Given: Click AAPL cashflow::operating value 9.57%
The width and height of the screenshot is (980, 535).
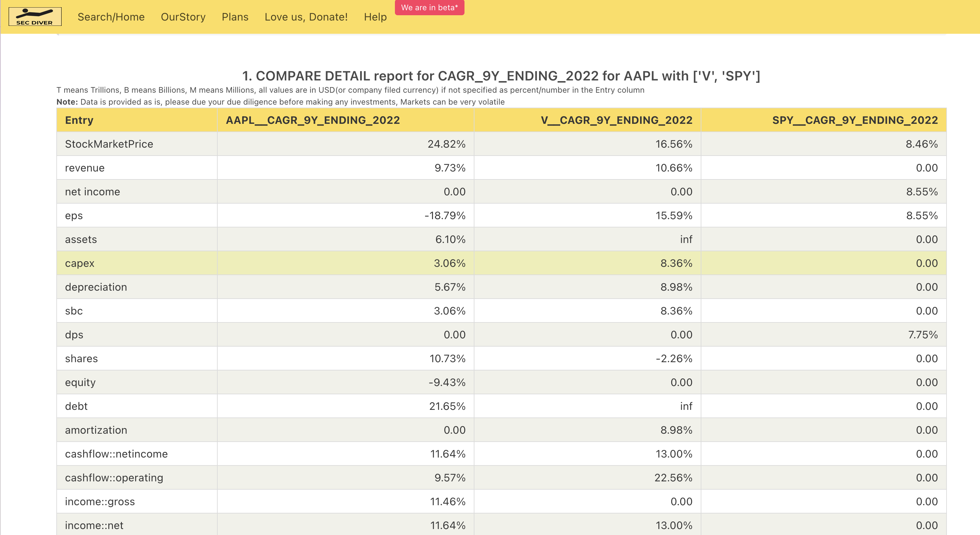Looking at the screenshot, I should tap(450, 478).
